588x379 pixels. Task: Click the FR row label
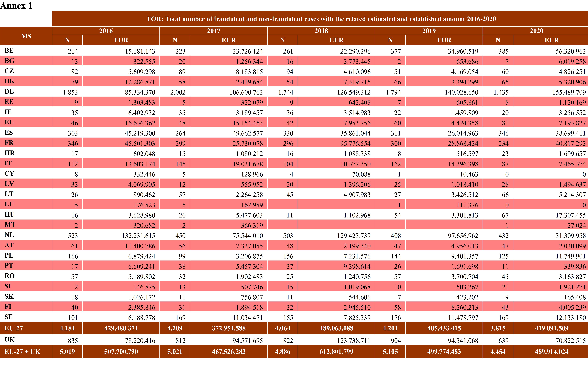coord(9,143)
